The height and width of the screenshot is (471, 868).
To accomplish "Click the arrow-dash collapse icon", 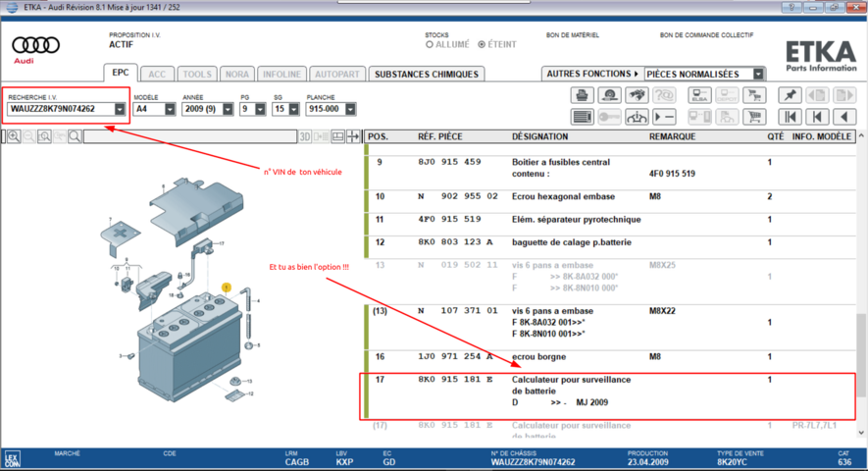I will pyautogui.click(x=664, y=117).
